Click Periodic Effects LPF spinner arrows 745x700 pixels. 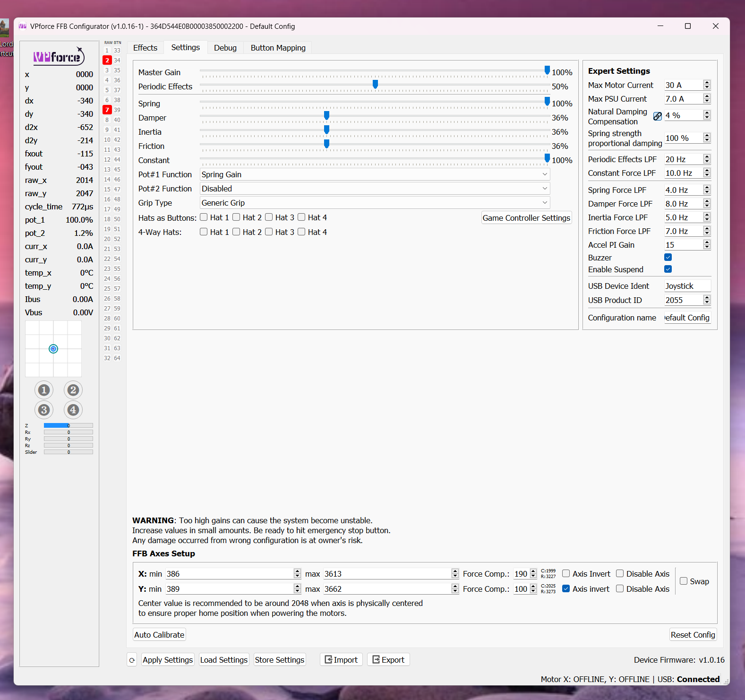tap(707, 159)
